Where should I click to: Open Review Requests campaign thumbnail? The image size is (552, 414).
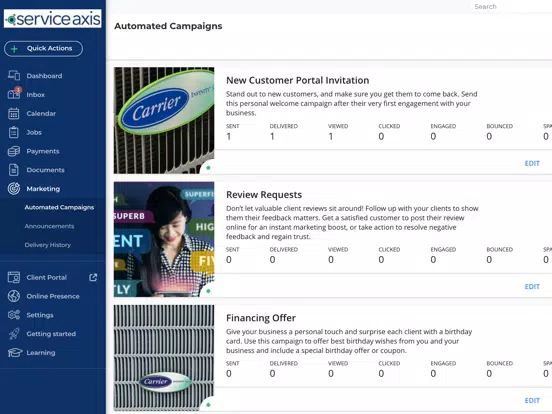click(x=164, y=239)
